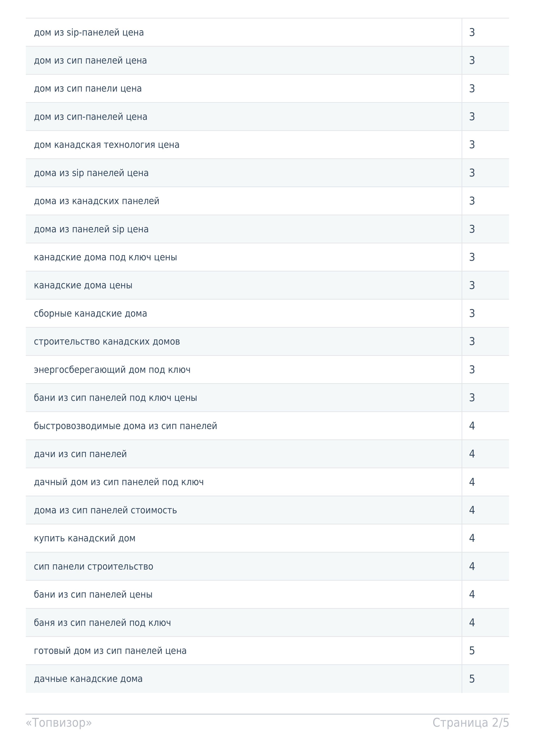The image size is (535, 756).
Task: Select the row 'дом из sip-панелей цена'
Action: pyautogui.click(x=267, y=32)
